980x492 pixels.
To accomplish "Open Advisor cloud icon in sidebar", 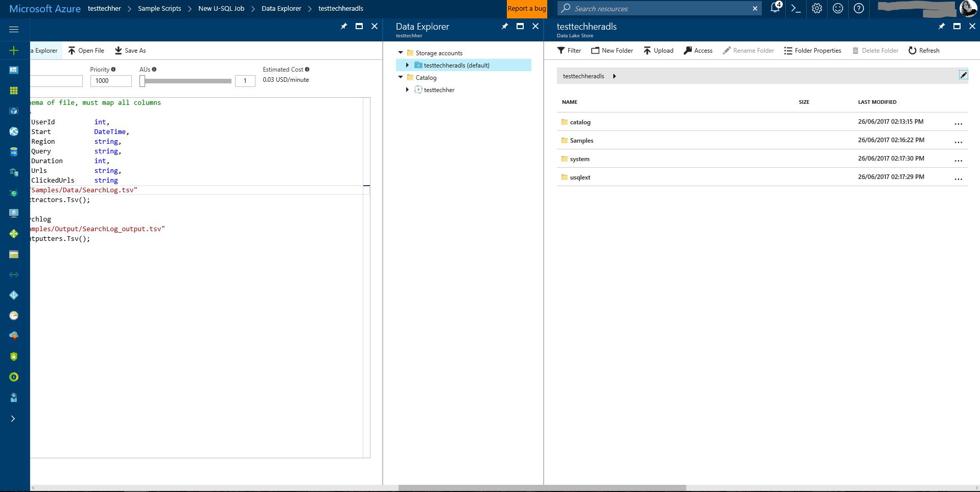I will 14,336.
